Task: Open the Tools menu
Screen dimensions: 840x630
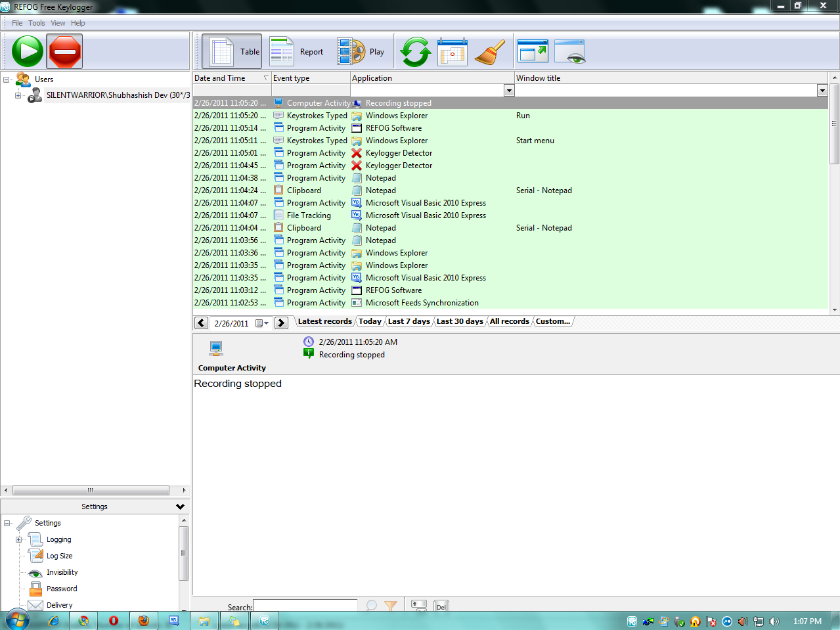Action: [37, 23]
